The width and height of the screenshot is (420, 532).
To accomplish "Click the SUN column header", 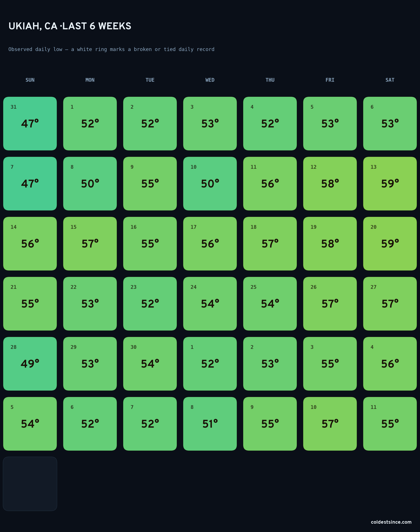I will [x=30, y=80].
